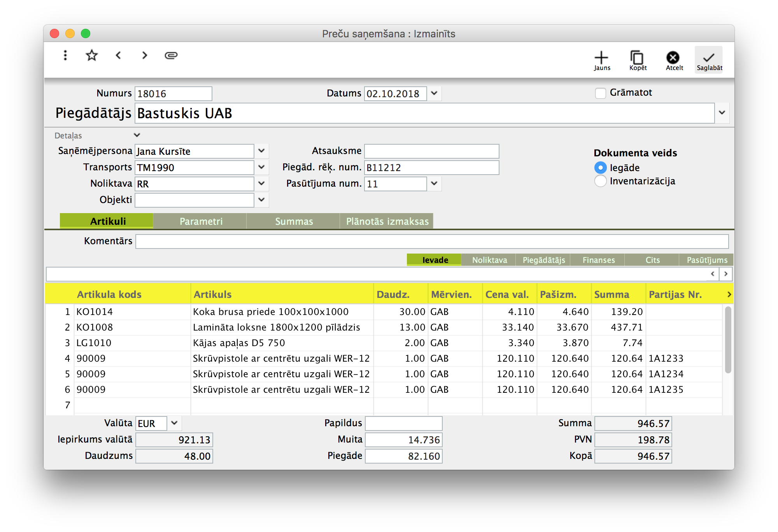Open the Finanses column view tab

pyautogui.click(x=598, y=260)
